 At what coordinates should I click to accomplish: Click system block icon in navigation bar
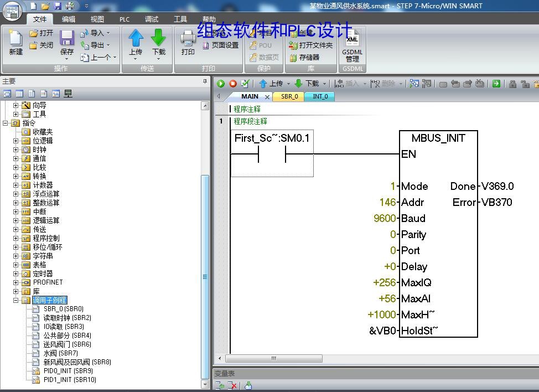click(x=44, y=94)
